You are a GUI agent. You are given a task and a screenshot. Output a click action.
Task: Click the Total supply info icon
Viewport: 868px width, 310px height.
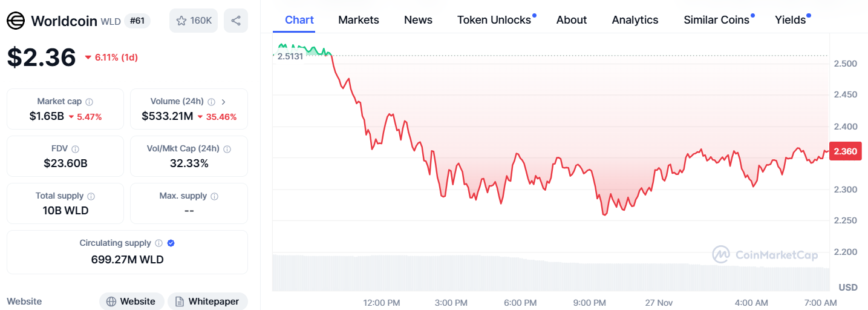tap(91, 196)
